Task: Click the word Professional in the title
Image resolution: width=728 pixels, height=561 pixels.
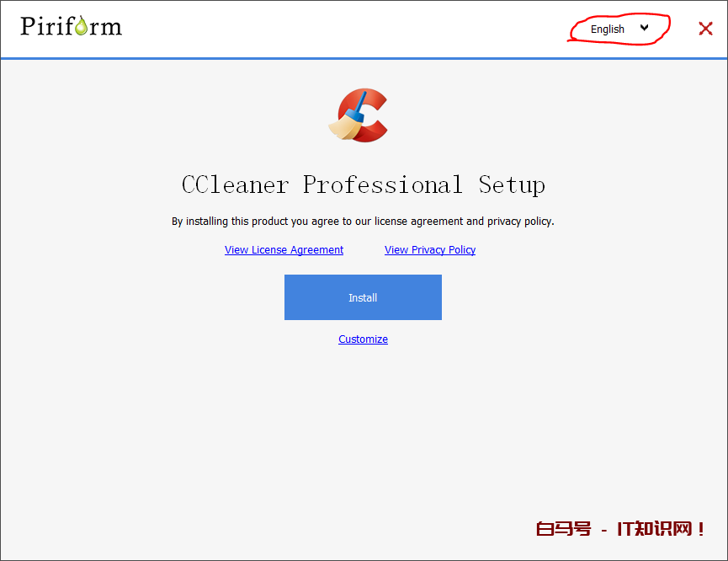Action: click(x=383, y=184)
